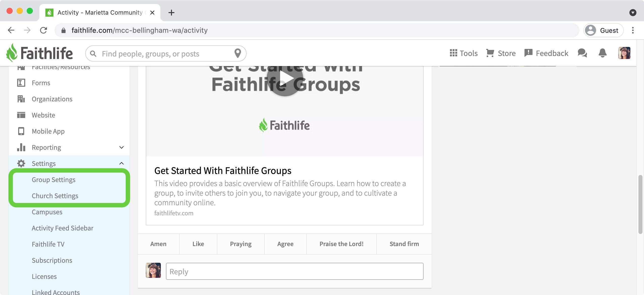
Task: Open Church Settings
Action: pos(55,196)
